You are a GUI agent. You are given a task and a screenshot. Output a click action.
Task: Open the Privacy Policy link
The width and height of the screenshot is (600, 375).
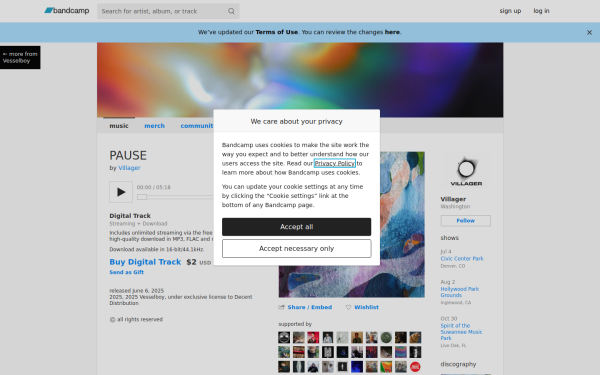click(335, 163)
